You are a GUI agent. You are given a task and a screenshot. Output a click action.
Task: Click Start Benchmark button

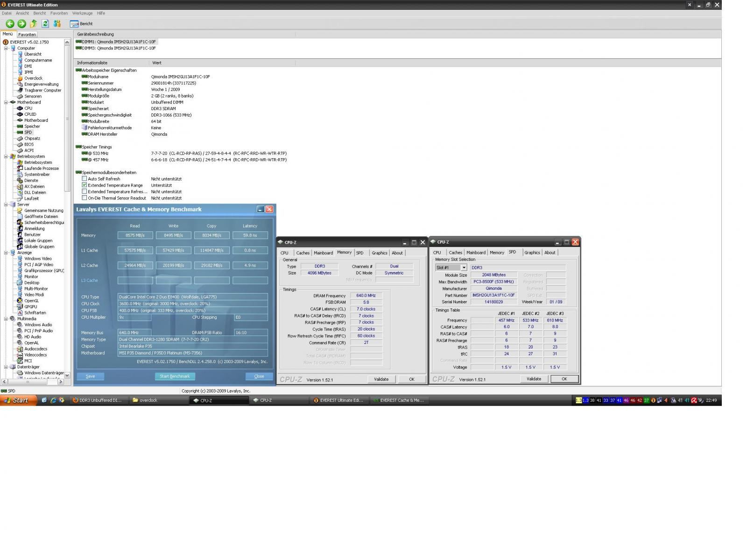coord(175,376)
